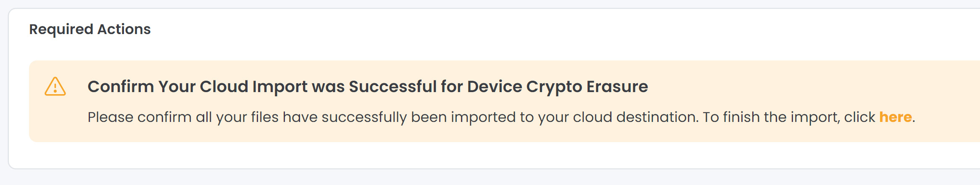
Task: Click the word "Please" starting the description
Action: [110, 117]
